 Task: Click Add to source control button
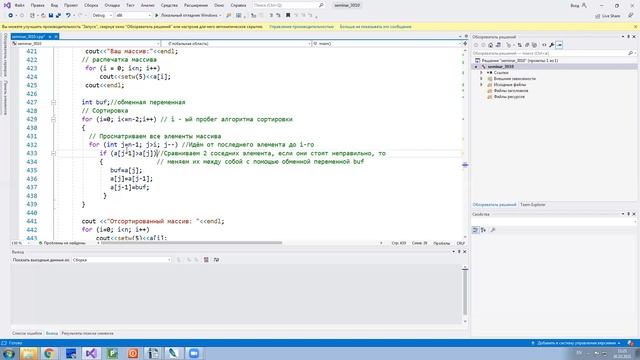[576, 343]
